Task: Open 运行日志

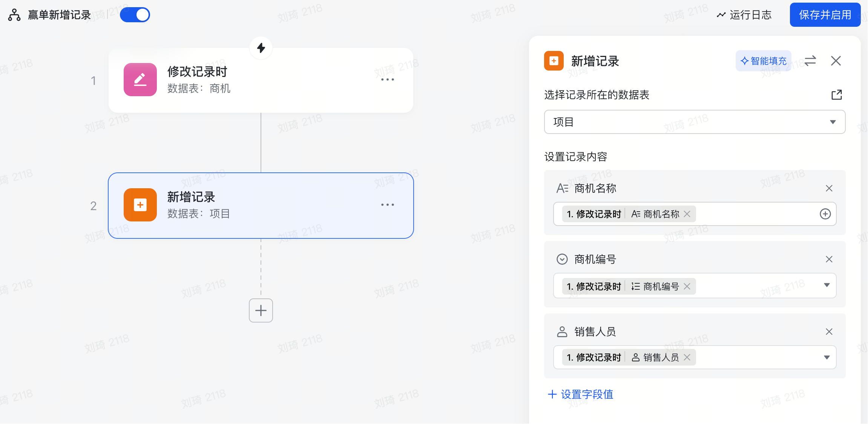Action: pyautogui.click(x=744, y=15)
